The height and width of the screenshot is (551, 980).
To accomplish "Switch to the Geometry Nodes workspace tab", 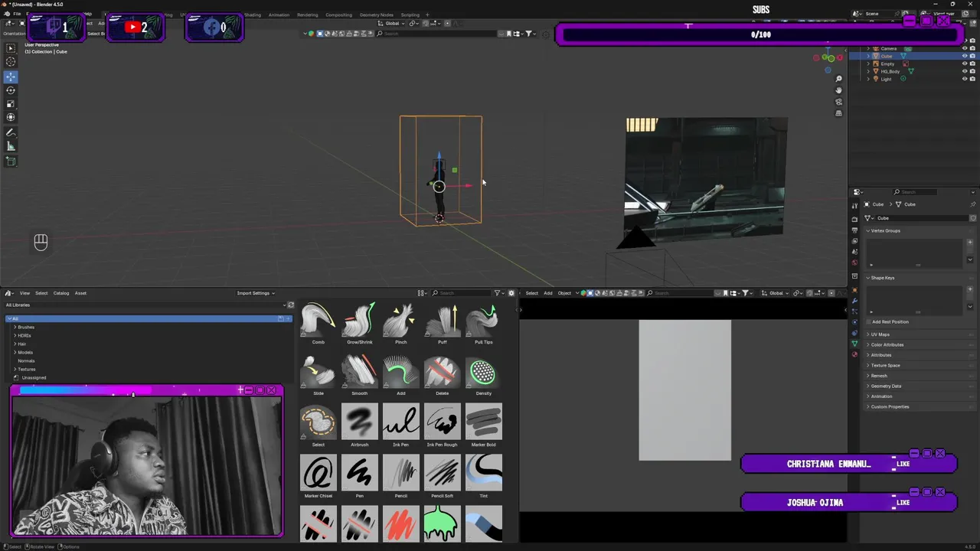I will (376, 15).
